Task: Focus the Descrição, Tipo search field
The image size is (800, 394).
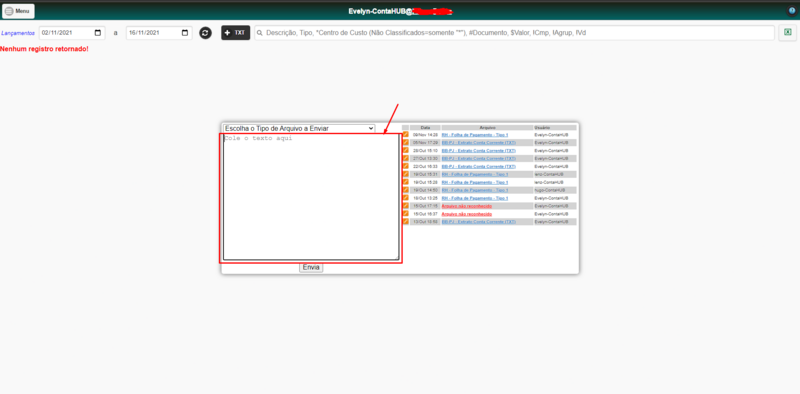Action: [x=514, y=33]
